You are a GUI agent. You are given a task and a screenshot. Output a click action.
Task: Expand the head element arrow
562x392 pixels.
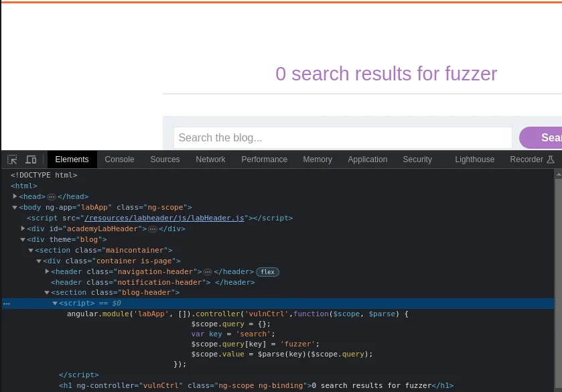tap(15, 196)
